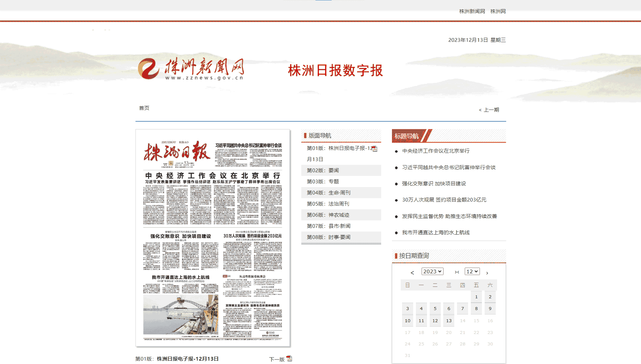This screenshot has height=364, width=641.
Task: Open the month 12 dropdown
Action: click(472, 271)
